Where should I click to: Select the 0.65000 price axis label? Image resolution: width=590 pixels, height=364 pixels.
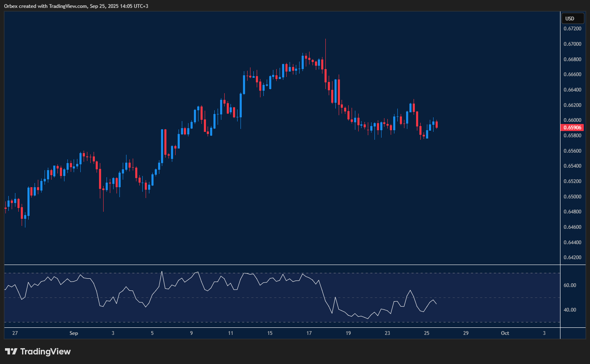pos(572,196)
